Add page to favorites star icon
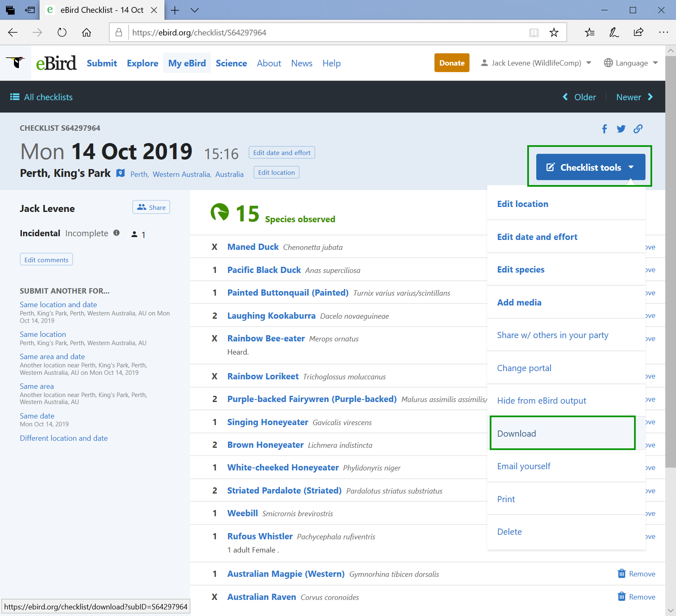 pos(554,33)
